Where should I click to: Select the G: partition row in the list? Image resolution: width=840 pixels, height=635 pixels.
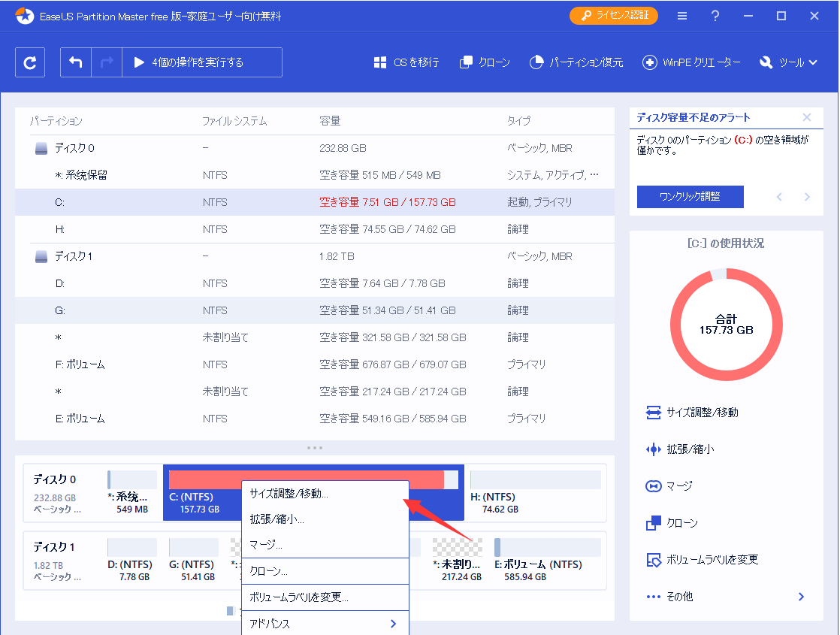pos(315,311)
